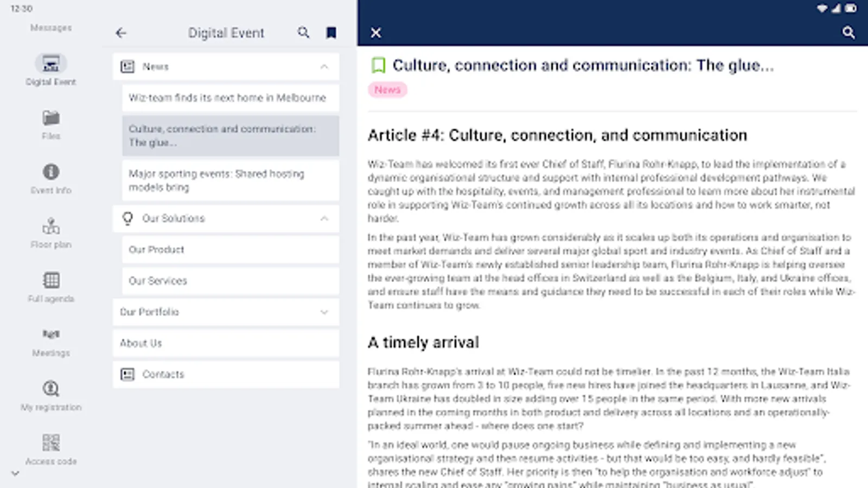Open the Meetings sidebar icon

coord(51,335)
